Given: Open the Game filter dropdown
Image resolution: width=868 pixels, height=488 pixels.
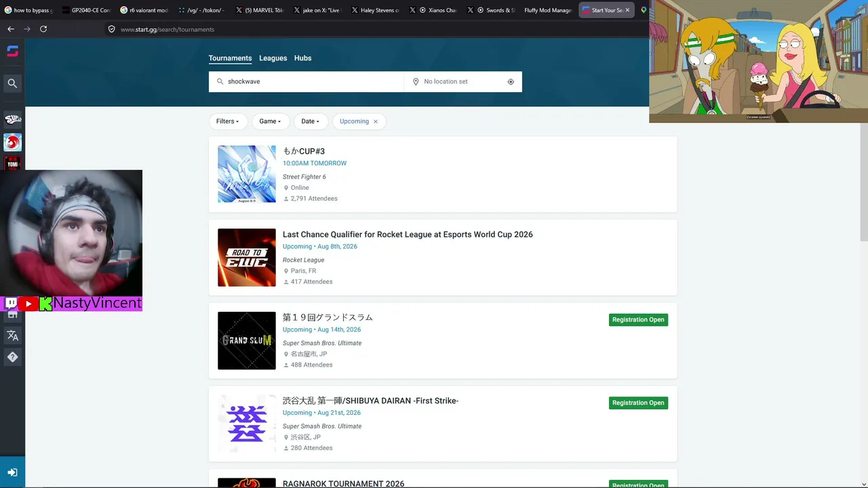Looking at the screenshot, I should click(271, 121).
